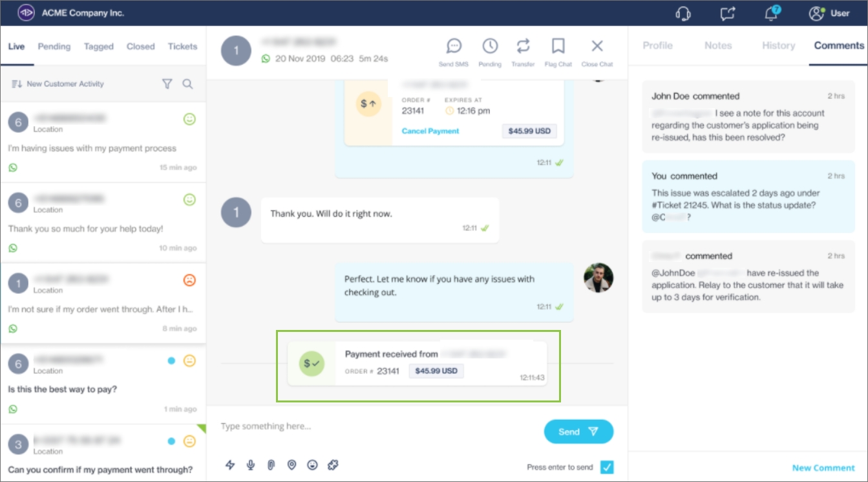This screenshot has width=868, height=482.
Task: Open the User account menu
Action: 829,13
